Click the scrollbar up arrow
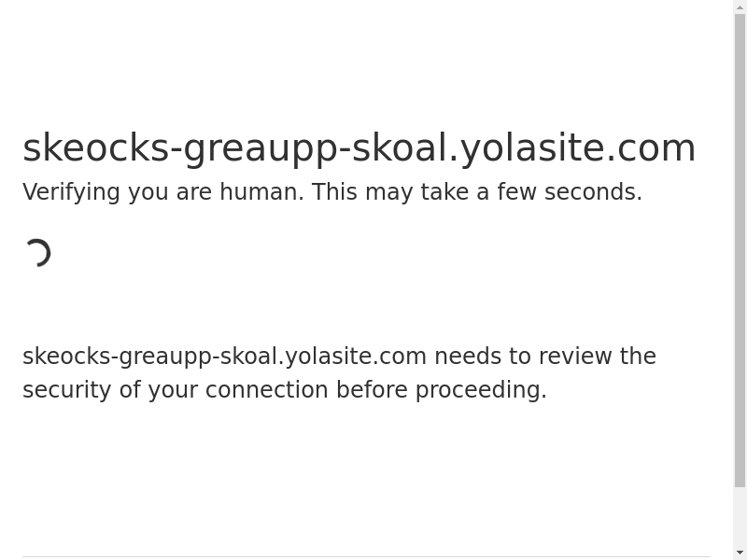747x560 pixels. point(740,7)
